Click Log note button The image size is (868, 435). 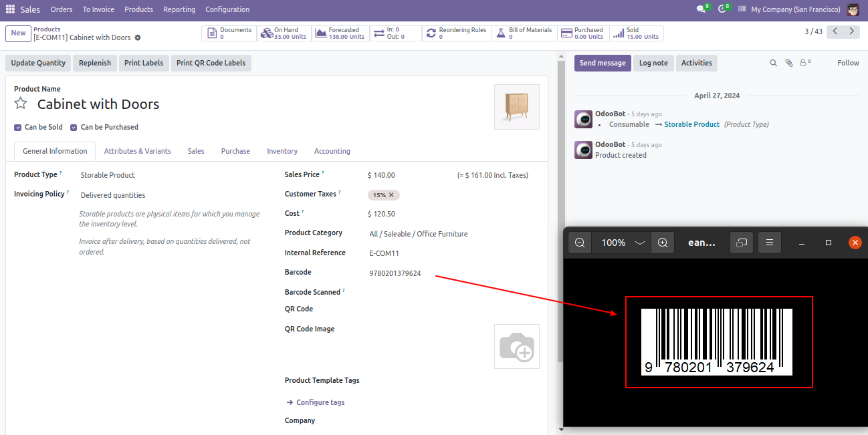click(653, 63)
